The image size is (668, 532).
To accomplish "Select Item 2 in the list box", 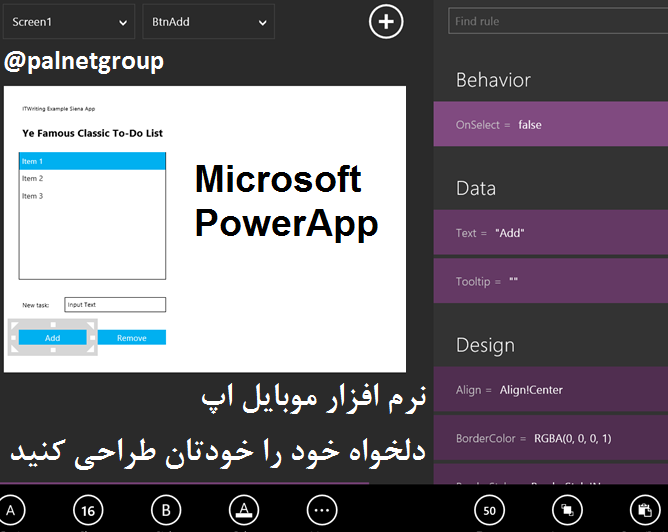I will (92, 178).
